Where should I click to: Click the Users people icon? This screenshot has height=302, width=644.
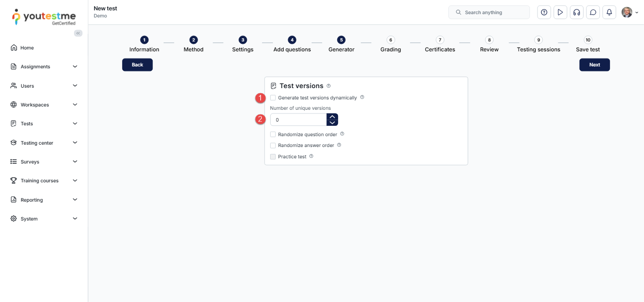pos(14,86)
